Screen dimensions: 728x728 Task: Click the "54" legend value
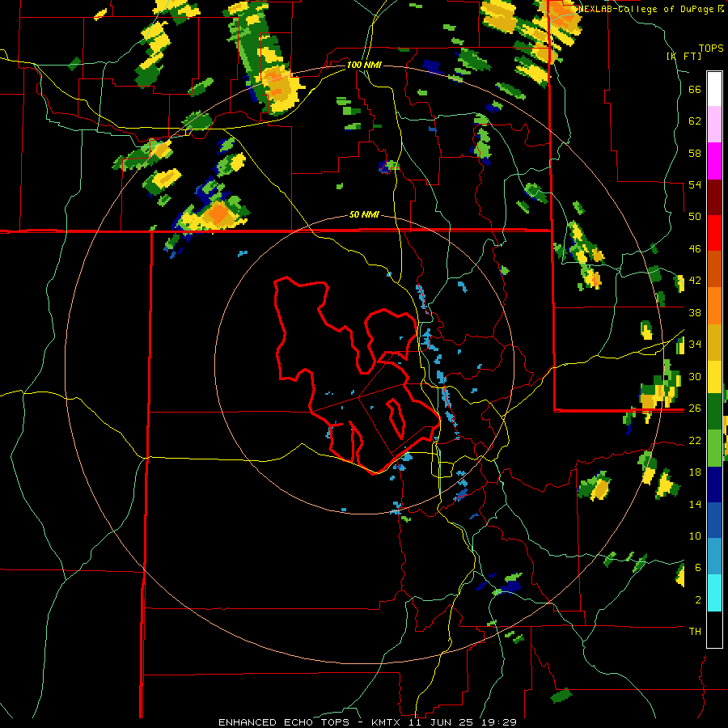pyautogui.click(x=695, y=184)
